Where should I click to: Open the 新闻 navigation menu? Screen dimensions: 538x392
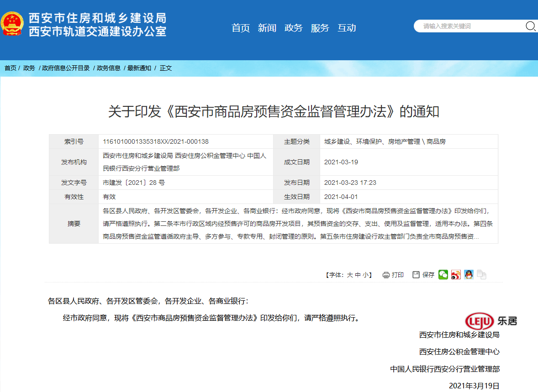click(x=267, y=28)
